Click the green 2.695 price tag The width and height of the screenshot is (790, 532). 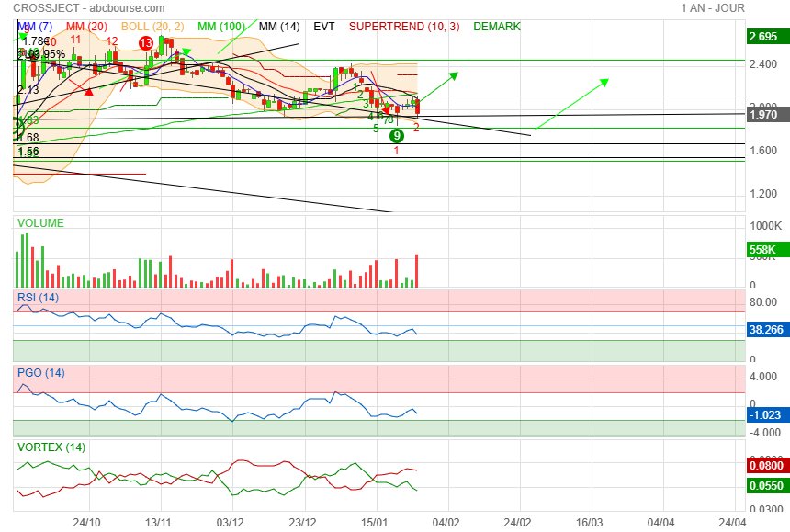point(764,37)
